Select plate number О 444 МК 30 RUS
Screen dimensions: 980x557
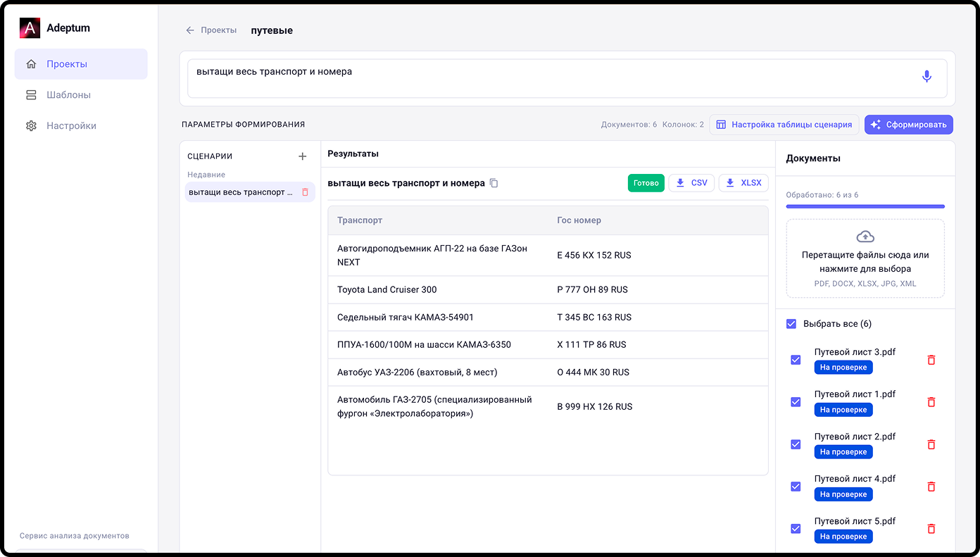click(x=593, y=372)
